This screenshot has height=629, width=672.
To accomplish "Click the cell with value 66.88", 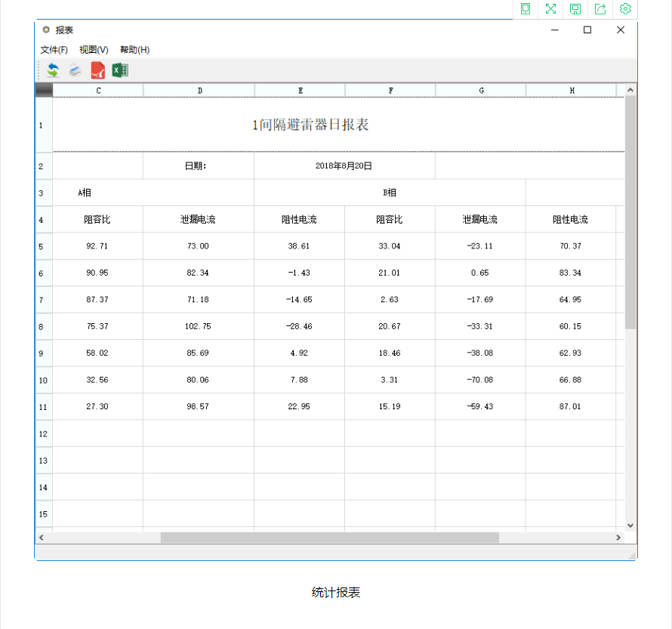I will (x=571, y=380).
